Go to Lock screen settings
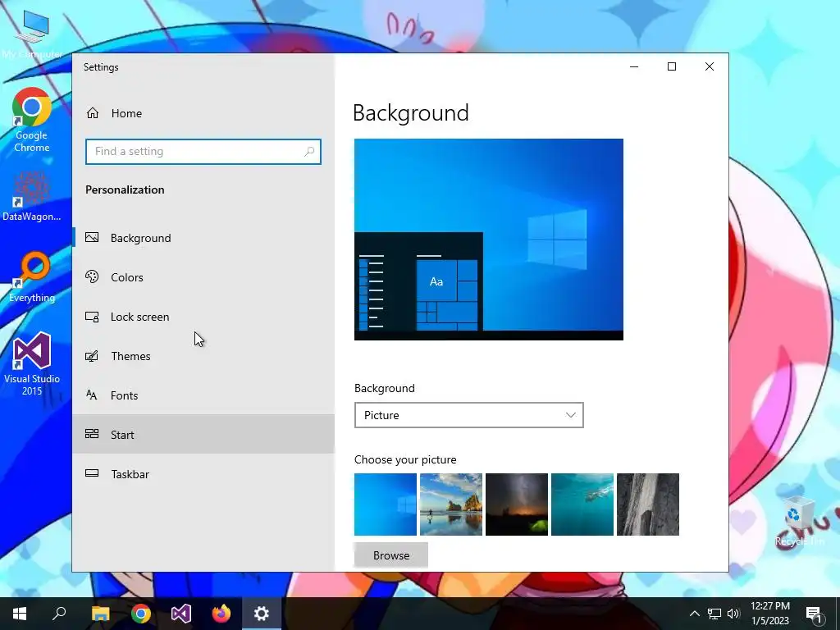 pyautogui.click(x=203, y=317)
